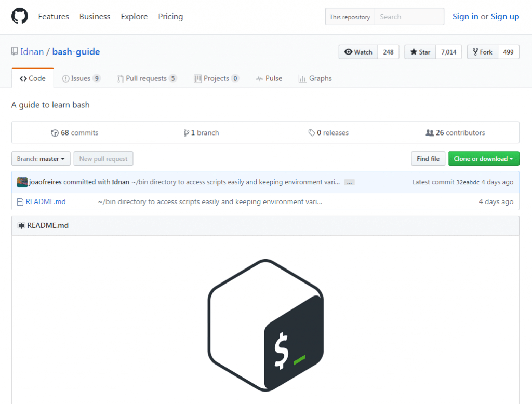
Task: Follow the Sign up link
Action: (505, 16)
